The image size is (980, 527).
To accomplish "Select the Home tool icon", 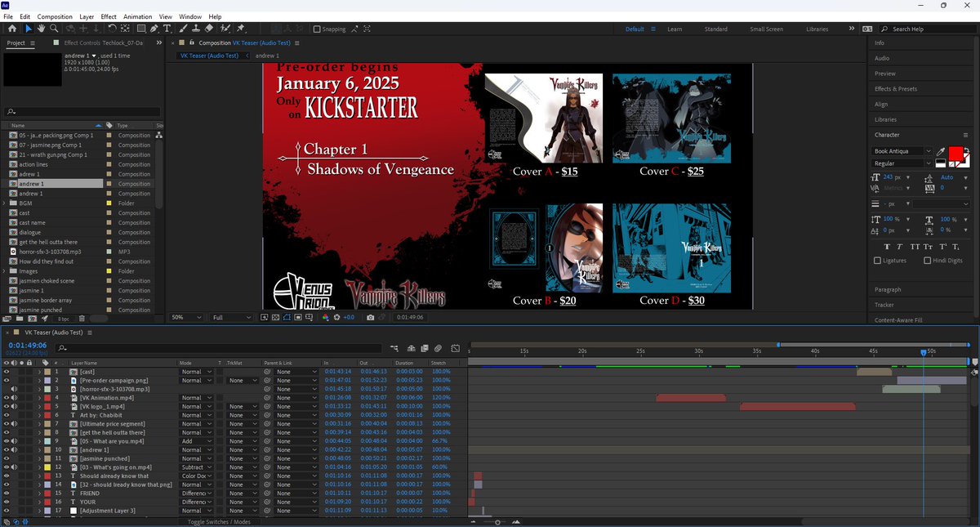I will click(x=11, y=29).
